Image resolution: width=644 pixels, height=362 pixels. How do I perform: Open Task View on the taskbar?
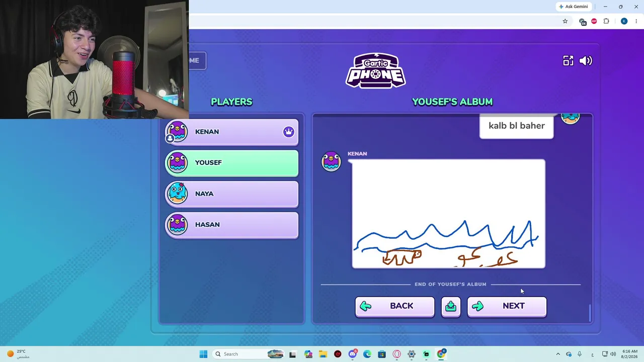[292, 354]
